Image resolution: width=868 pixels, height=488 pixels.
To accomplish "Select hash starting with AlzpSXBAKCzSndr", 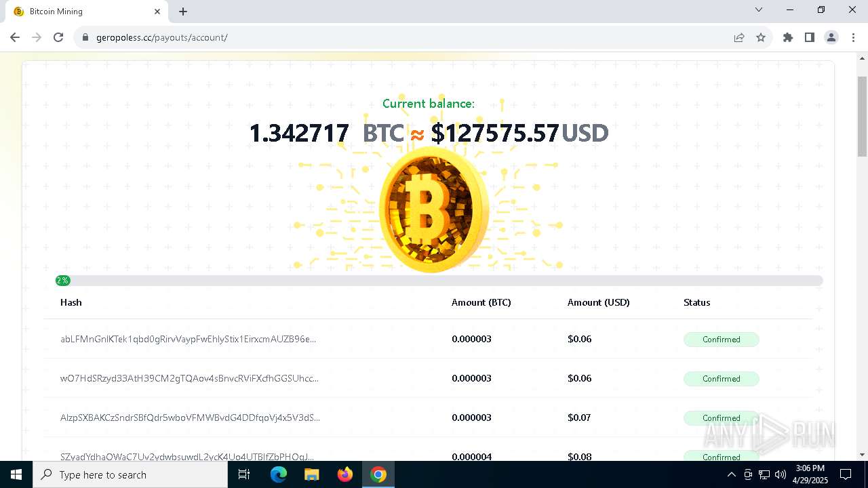I will coord(190,418).
